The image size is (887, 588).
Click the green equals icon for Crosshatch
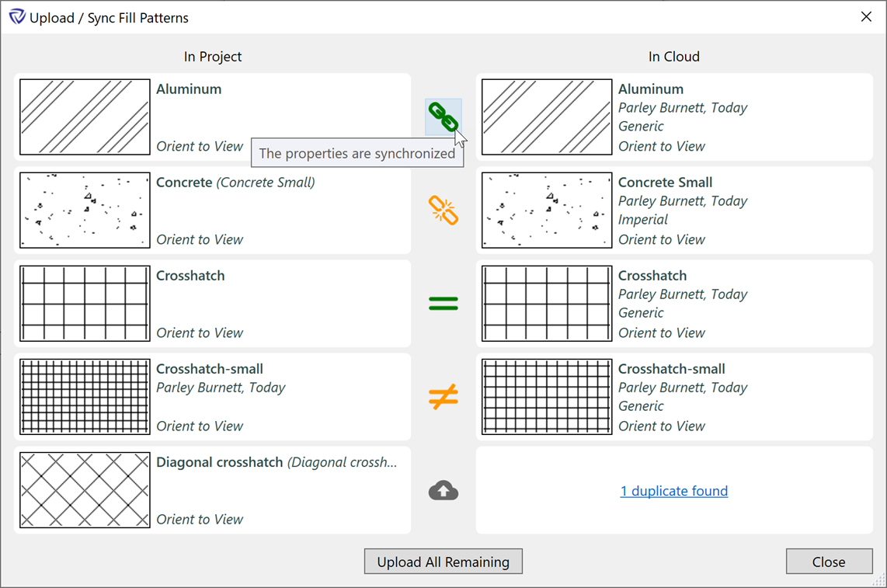(x=443, y=304)
